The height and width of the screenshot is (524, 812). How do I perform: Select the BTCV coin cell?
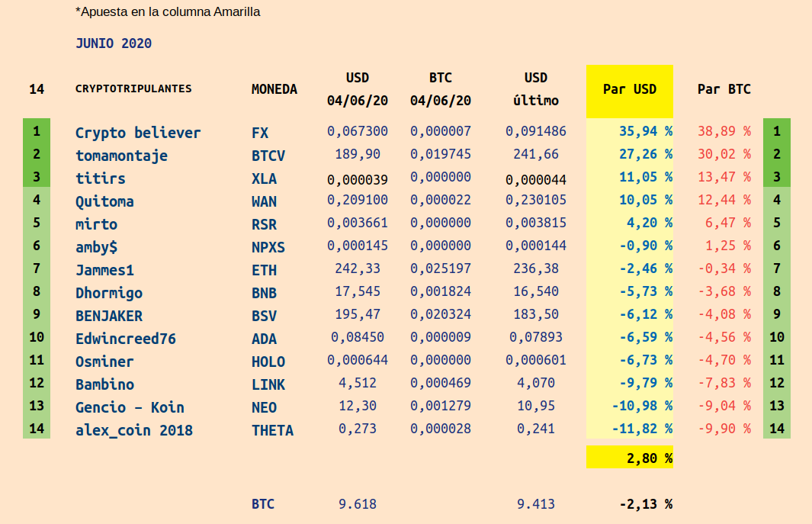[268, 156]
